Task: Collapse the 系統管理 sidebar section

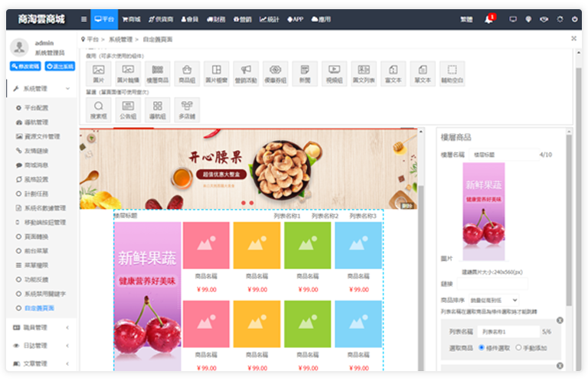Action: coord(41,89)
